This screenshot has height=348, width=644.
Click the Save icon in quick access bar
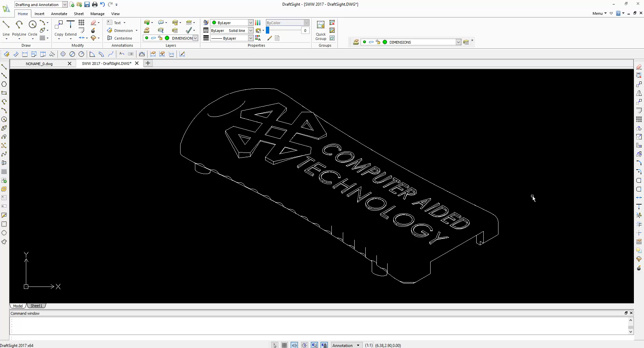[87, 4]
